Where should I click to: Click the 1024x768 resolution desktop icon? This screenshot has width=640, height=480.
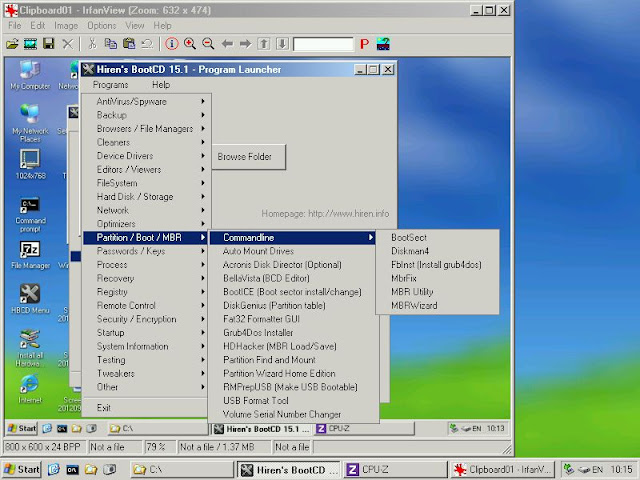click(x=31, y=164)
